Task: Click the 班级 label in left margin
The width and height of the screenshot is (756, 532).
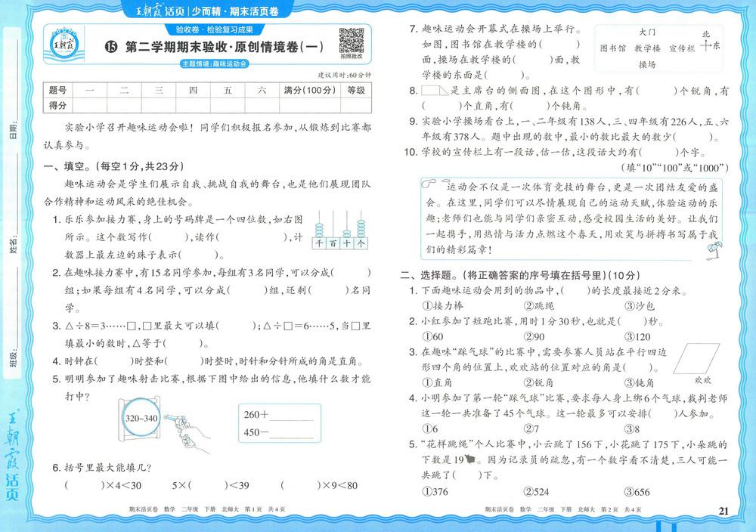Action: click(14, 357)
